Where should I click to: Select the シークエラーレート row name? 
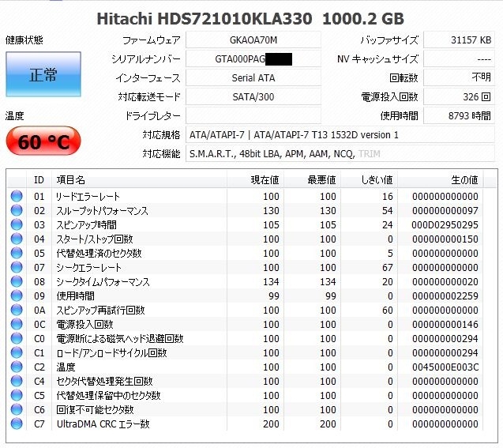pos(89,267)
